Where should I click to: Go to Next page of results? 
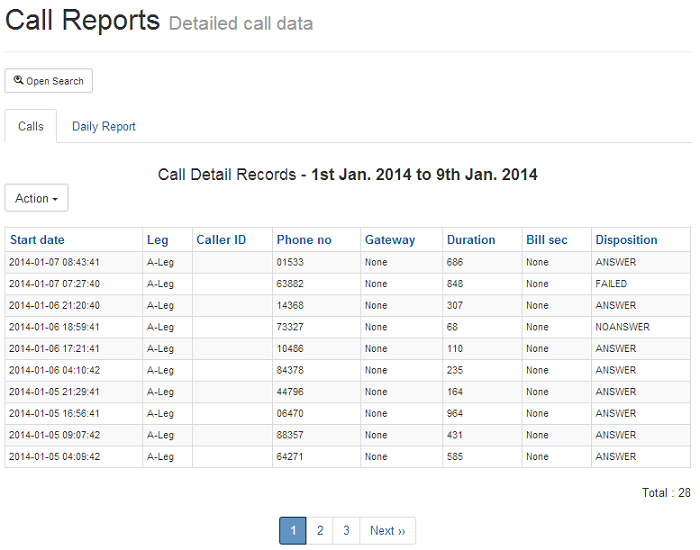[388, 531]
